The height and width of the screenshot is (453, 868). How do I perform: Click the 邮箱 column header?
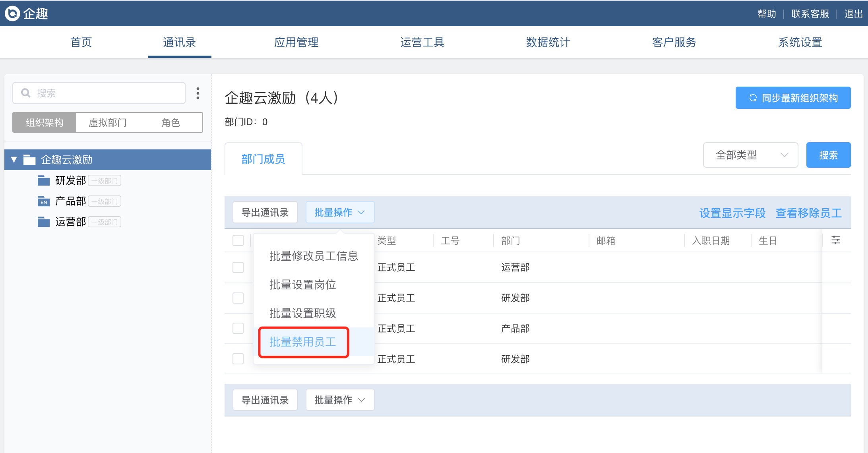tap(606, 240)
